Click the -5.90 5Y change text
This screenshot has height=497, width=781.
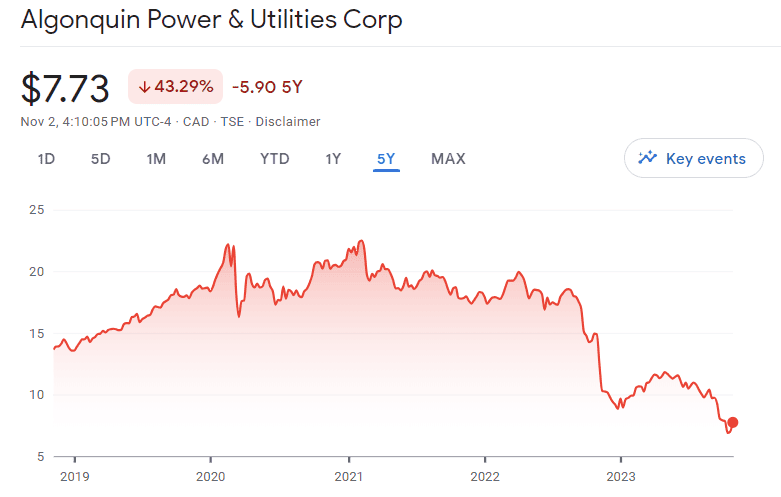point(267,87)
